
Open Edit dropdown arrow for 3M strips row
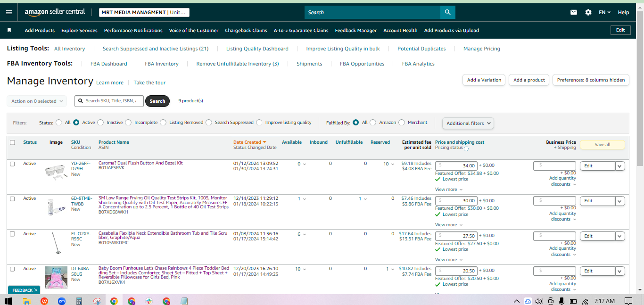coord(620,201)
